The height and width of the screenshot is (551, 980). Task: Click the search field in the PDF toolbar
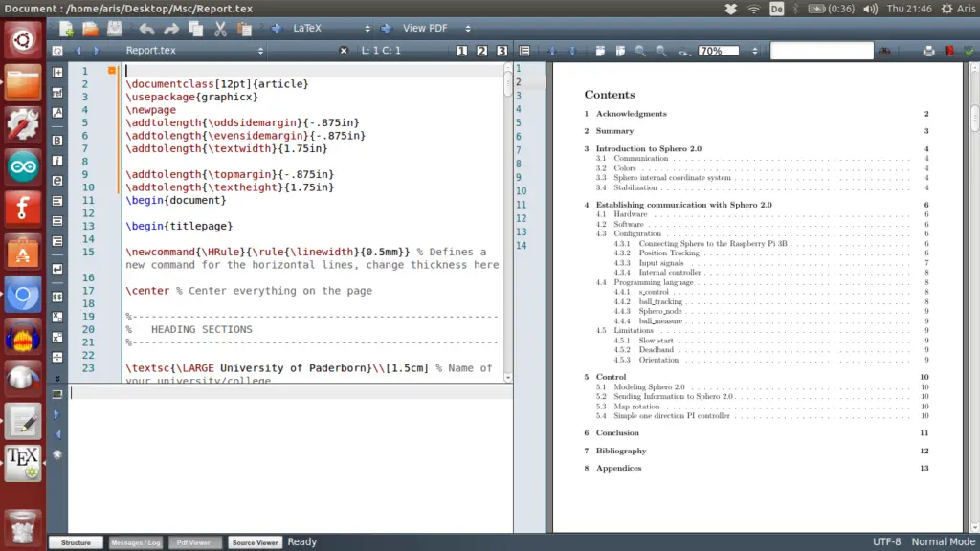point(821,51)
